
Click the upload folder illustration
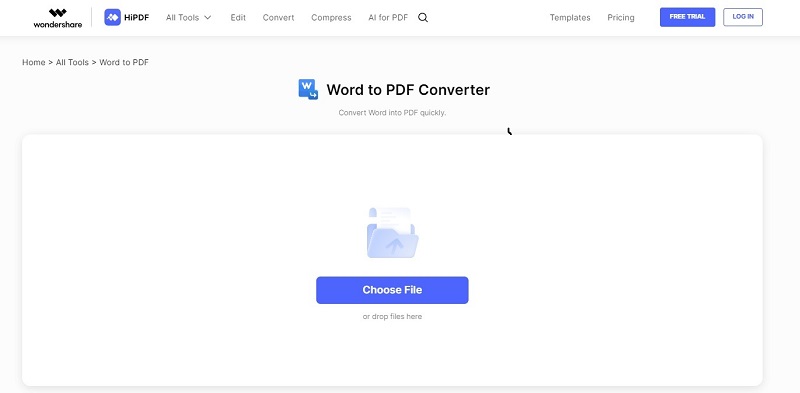(392, 232)
